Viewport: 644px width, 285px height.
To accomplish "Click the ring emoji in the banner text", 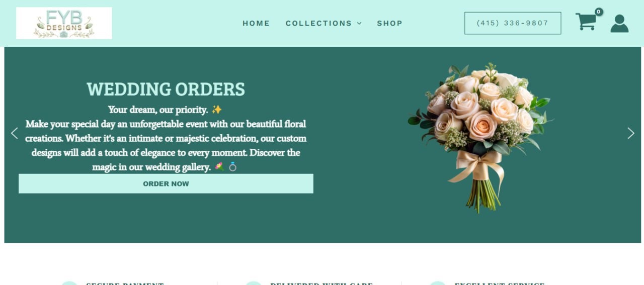I will 232,166.
